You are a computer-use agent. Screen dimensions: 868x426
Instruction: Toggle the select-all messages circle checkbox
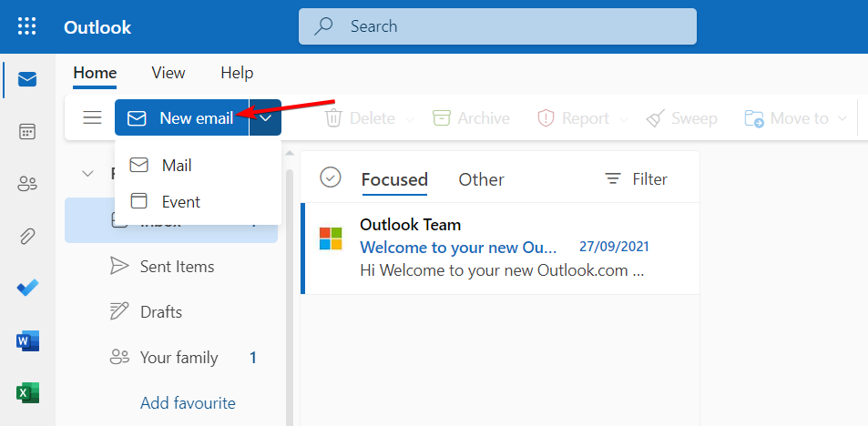pos(331,177)
